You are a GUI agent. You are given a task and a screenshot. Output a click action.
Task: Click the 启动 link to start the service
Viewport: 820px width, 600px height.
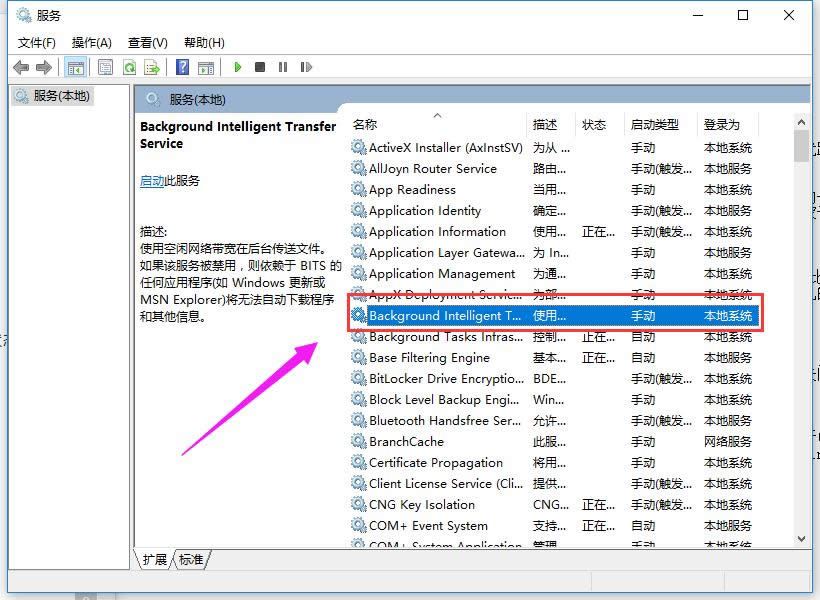(x=151, y=181)
